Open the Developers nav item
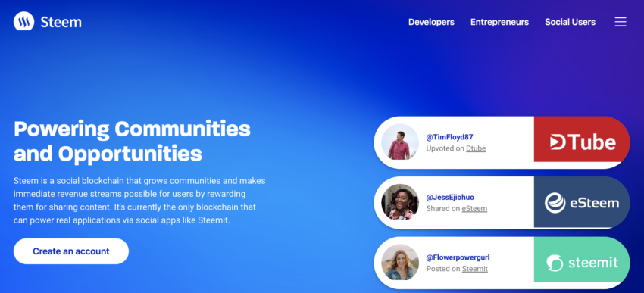 pos(431,22)
